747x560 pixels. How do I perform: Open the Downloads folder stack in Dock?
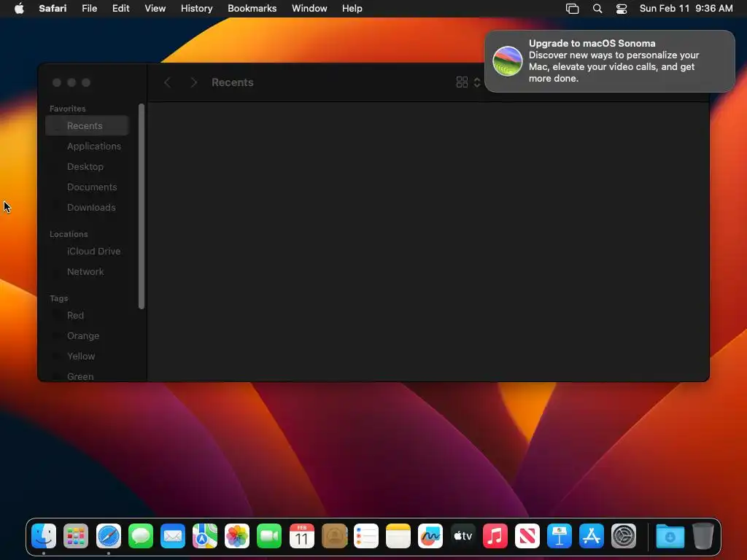point(670,536)
